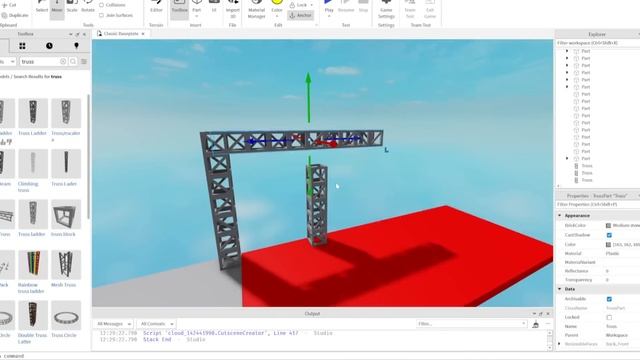Viewport: 640px width, 360px height.
Task: Open the Part dropdown arrow
Action: point(197,16)
